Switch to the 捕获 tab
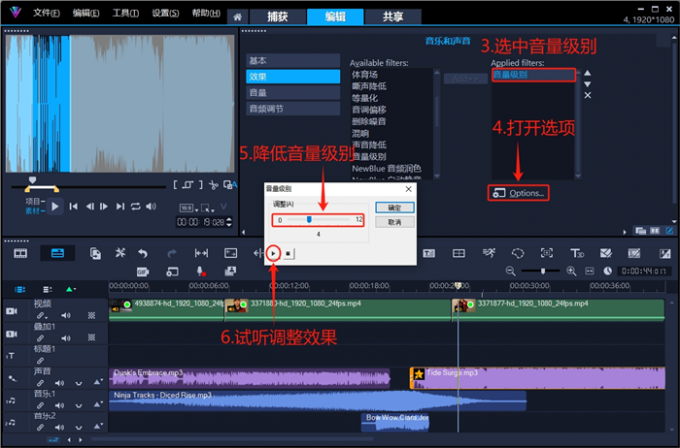The height and width of the screenshot is (448, 680). click(277, 16)
